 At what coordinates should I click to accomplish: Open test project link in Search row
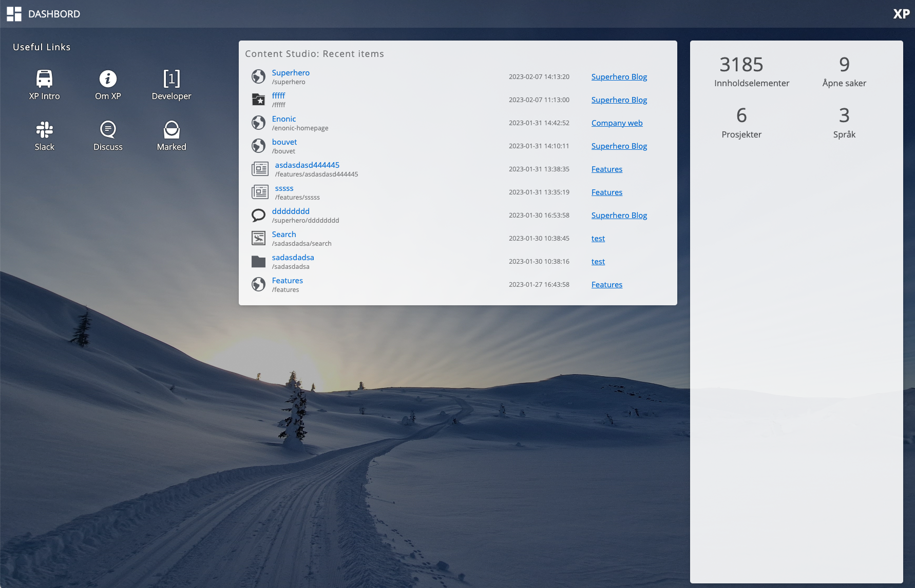click(598, 238)
